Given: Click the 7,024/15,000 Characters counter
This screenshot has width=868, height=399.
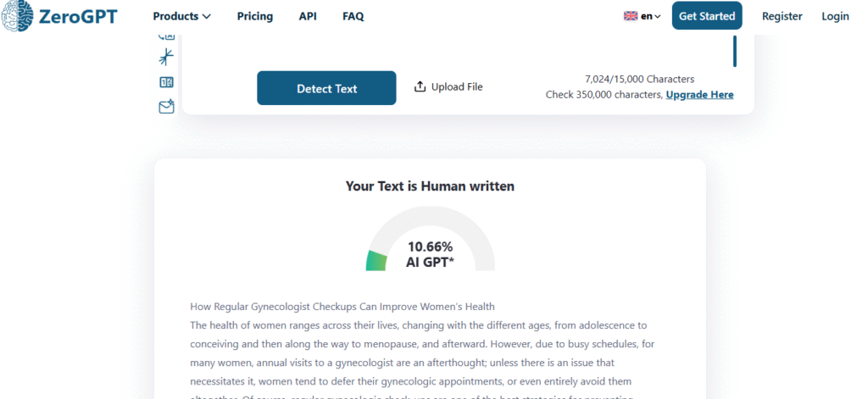Looking at the screenshot, I should (639, 79).
